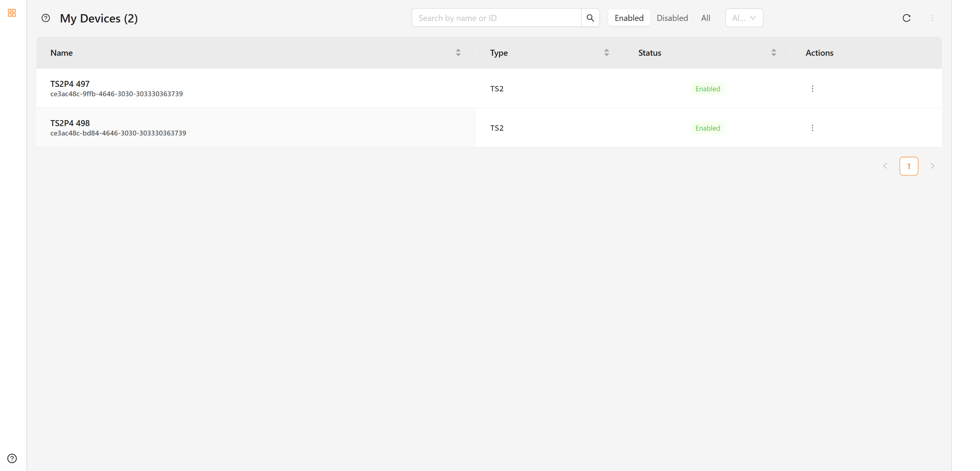Go to next page arrow
This screenshot has height=471, width=980.
click(x=932, y=166)
